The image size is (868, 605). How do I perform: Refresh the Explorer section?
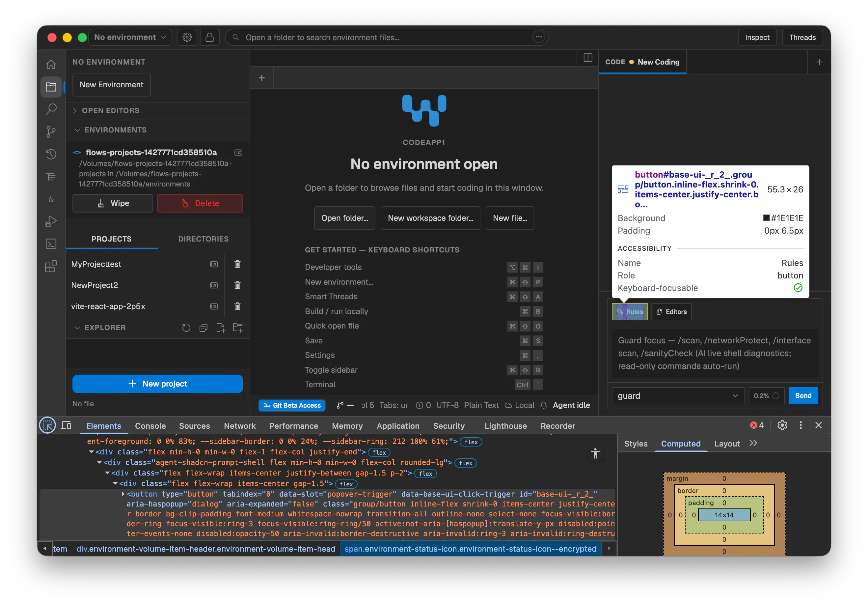(x=186, y=328)
